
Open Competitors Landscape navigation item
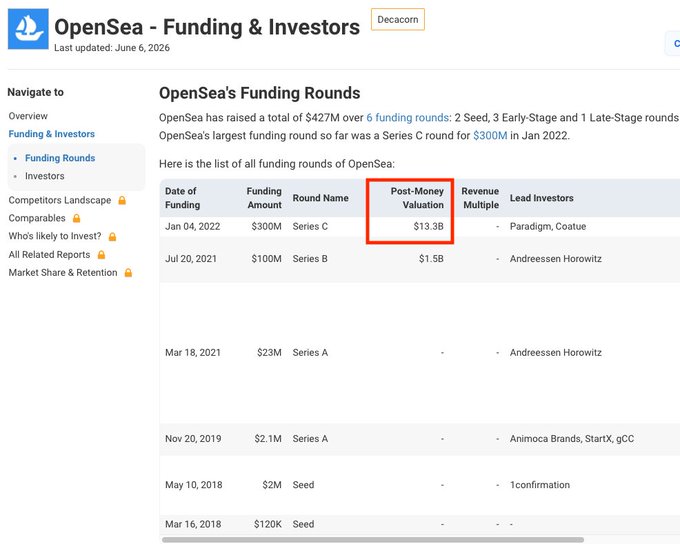(x=60, y=200)
